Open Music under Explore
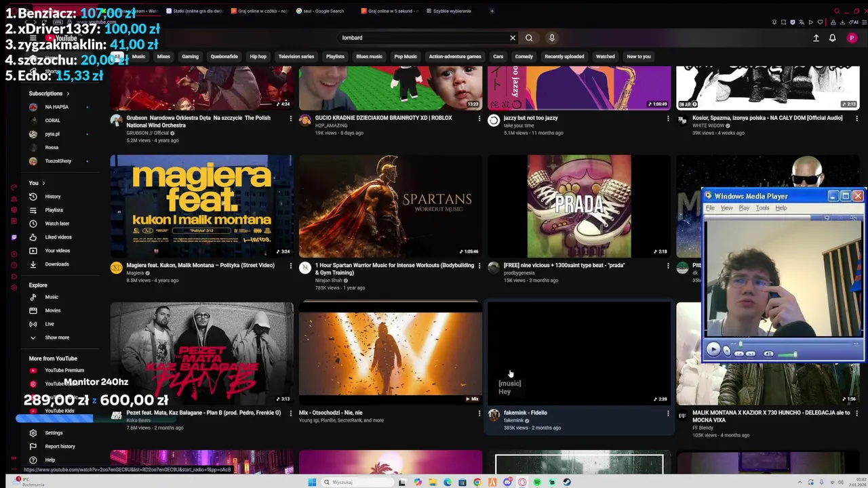Viewport: 868px width, 488px height. 52,297
